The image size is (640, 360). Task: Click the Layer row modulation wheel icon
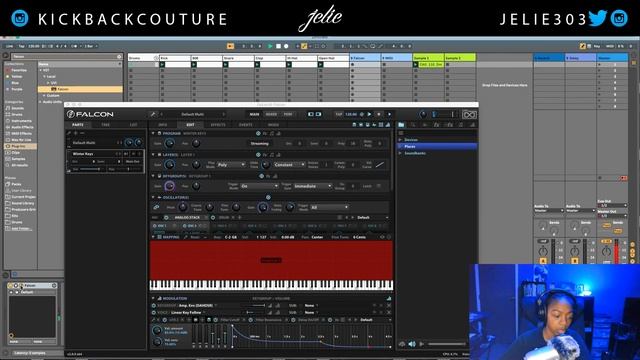coord(258,155)
